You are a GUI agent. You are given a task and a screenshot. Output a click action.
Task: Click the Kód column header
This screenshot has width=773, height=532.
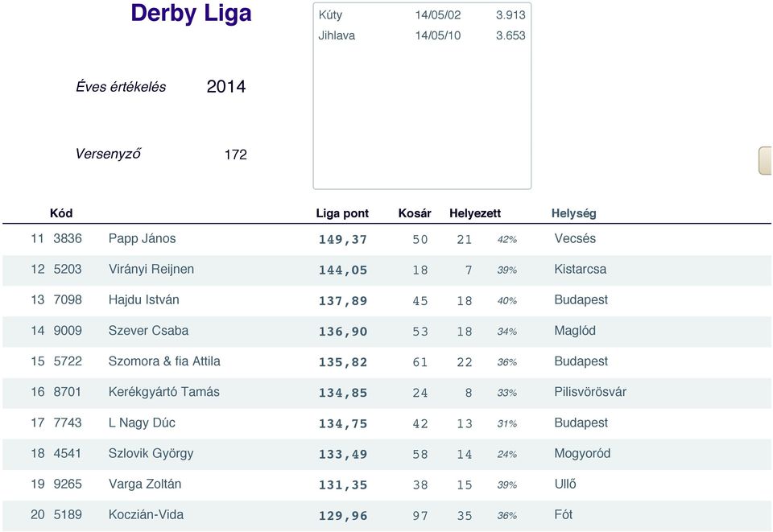click(x=61, y=213)
